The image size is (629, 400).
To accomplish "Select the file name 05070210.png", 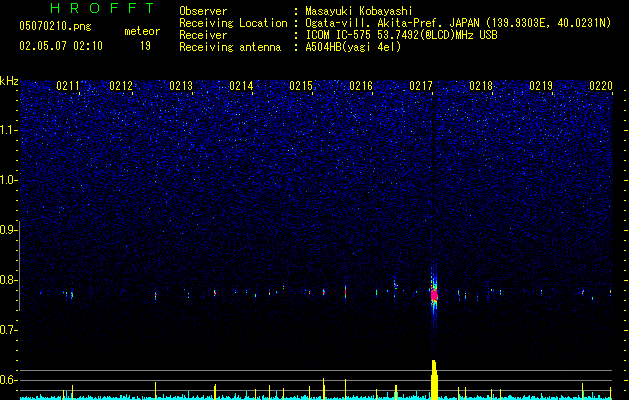I will pyautogui.click(x=55, y=27).
